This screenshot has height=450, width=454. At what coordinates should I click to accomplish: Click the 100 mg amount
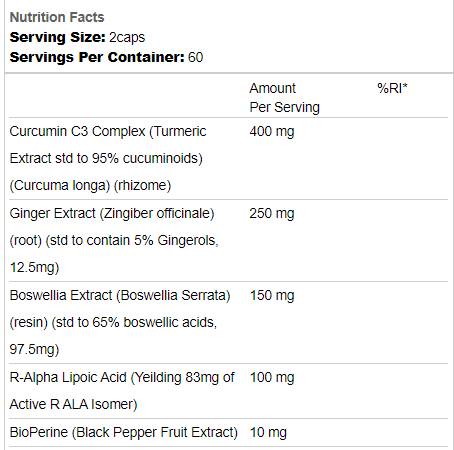click(272, 377)
